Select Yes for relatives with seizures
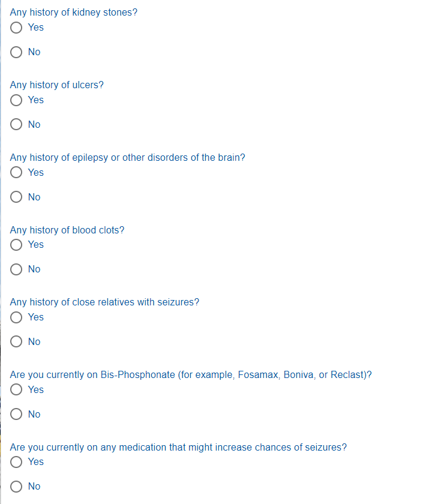The width and height of the screenshot is (423, 504). [x=17, y=317]
